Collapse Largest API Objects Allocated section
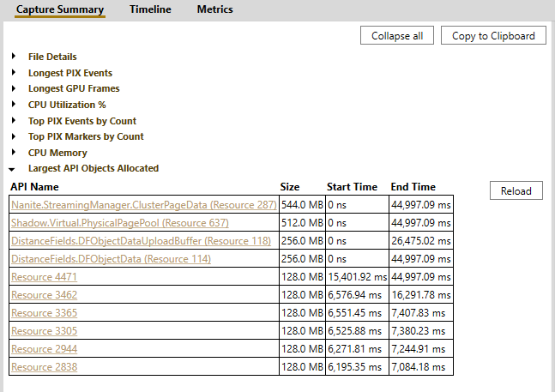This screenshot has width=555, height=392. [12, 169]
